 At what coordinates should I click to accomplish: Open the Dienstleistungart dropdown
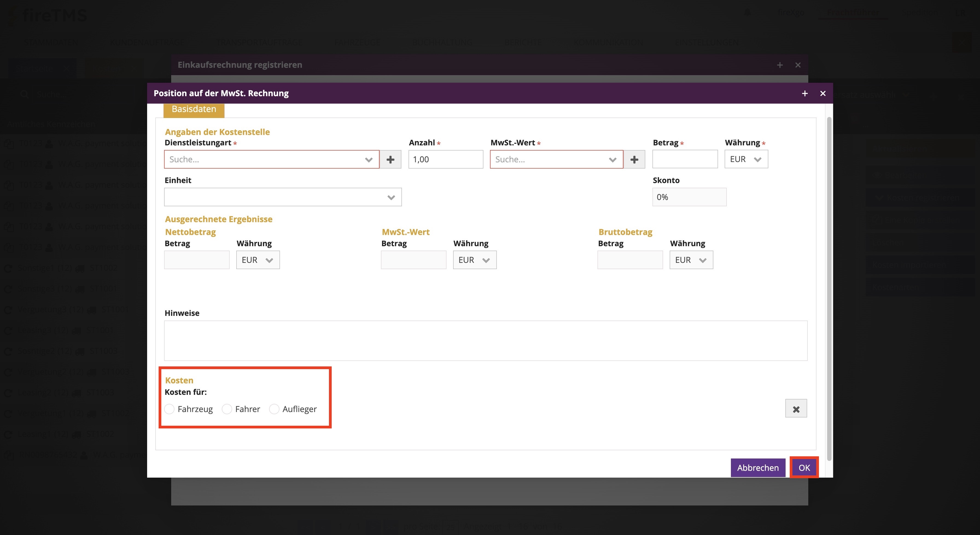[271, 159]
